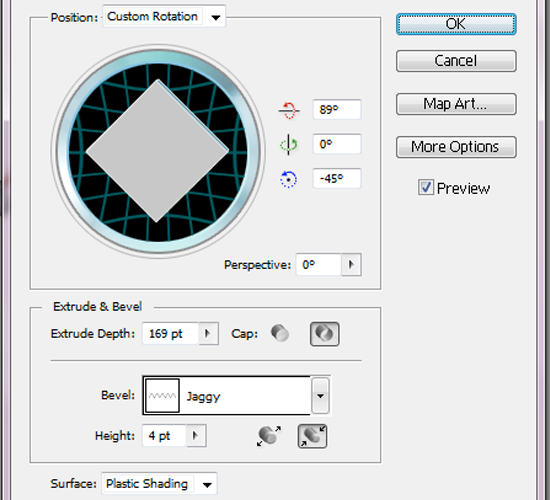The image size is (550, 500).
Task: Click the X-axis rotation icon
Action: tap(289, 111)
